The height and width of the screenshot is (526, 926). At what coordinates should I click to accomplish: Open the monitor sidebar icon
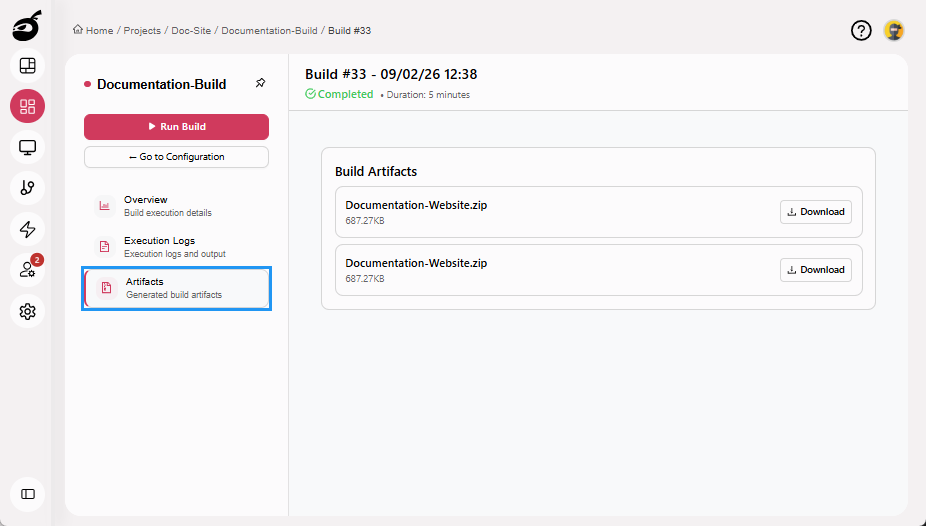tap(27, 147)
